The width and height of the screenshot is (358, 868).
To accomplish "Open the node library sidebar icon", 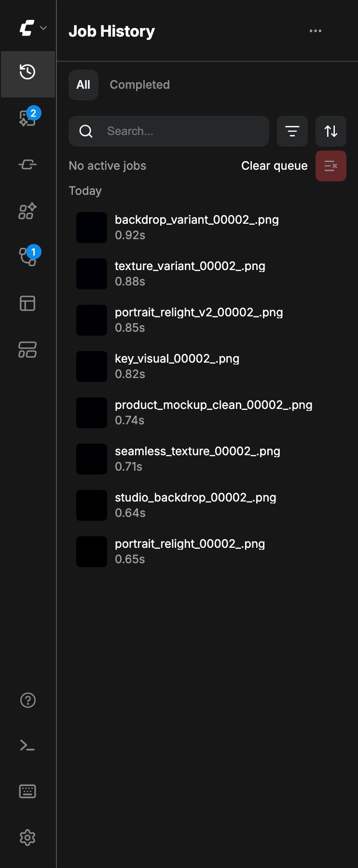I will [x=28, y=165].
